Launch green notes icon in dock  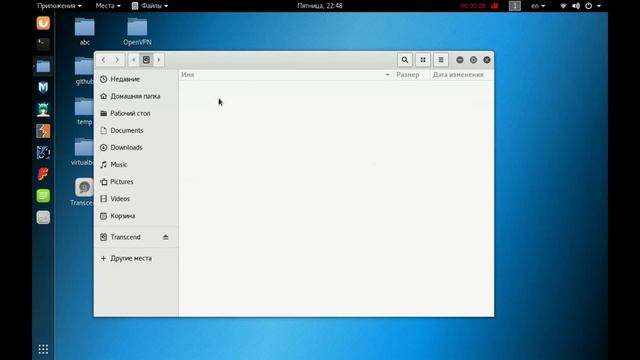pos(43,196)
